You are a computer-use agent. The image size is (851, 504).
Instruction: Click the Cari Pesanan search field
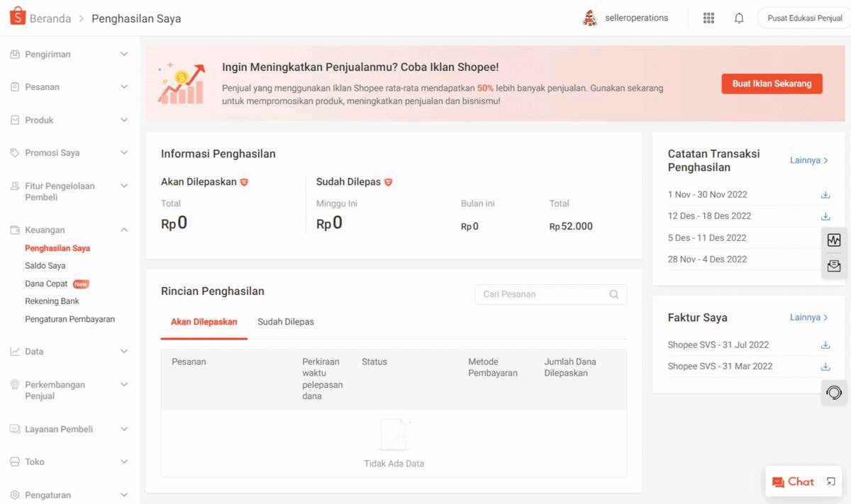(x=543, y=294)
